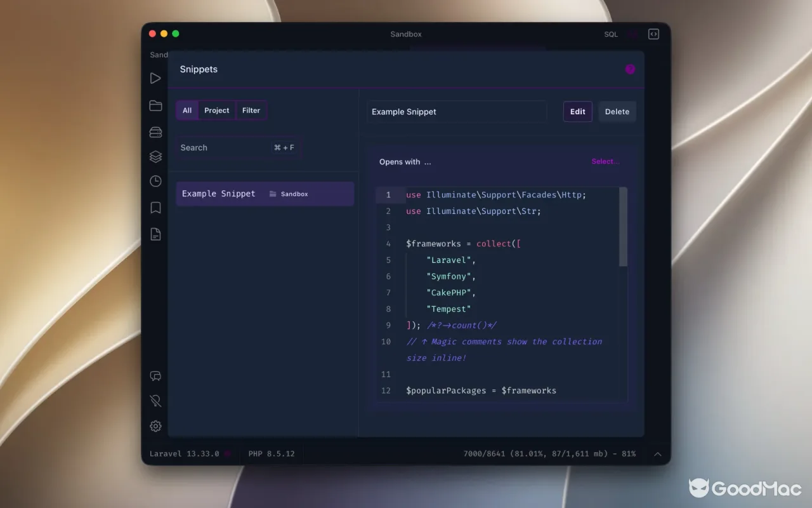Click the PHP 8.5.12 status entry
Image resolution: width=812 pixels, height=508 pixels.
(272, 454)
